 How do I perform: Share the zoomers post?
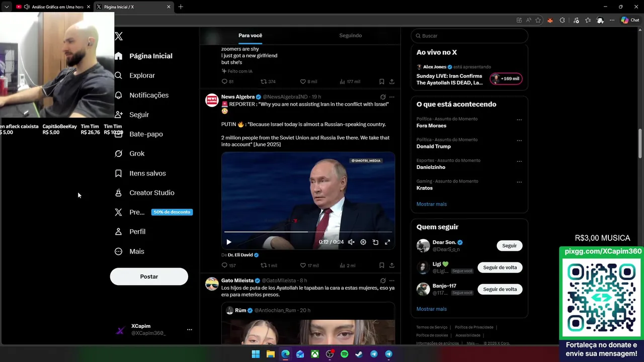pos(392,81)
